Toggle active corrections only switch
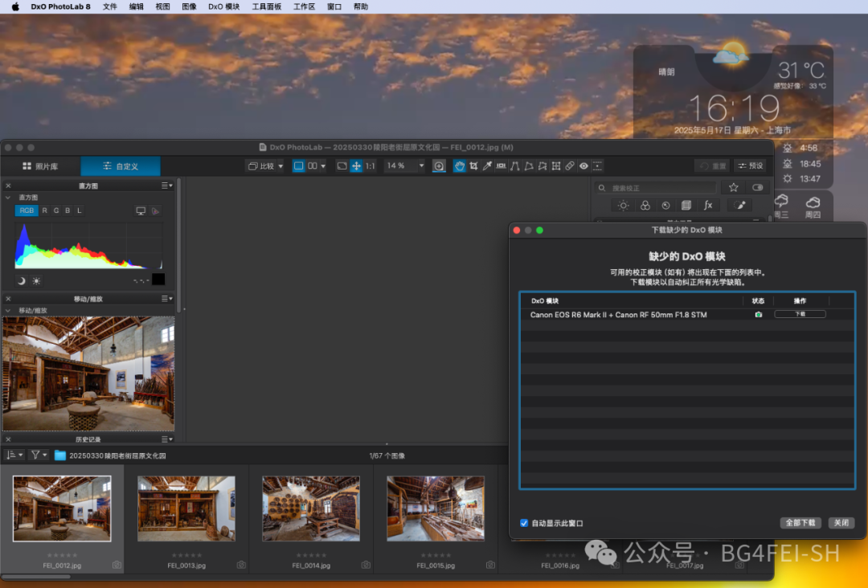Viewport: 868px width, 588px height. click(757, 187)
